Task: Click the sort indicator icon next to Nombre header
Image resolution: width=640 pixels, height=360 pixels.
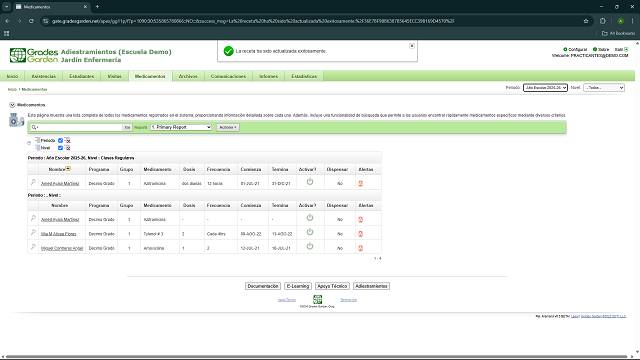Action: tap(68, 169)
